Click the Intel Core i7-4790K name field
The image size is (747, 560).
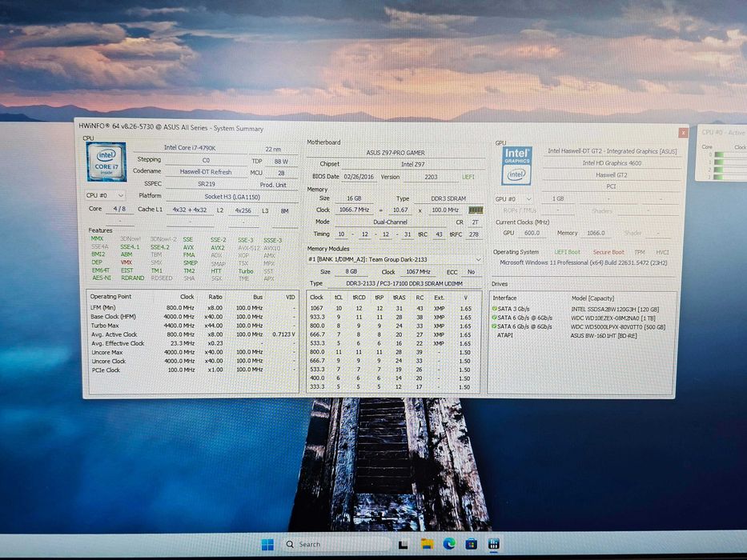click(190, 148)
